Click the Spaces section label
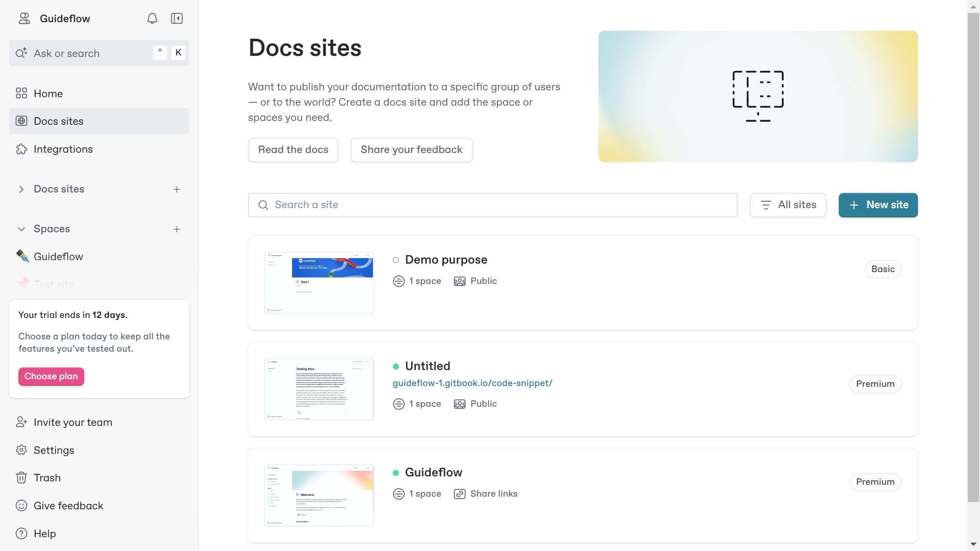Image resolution: width=980 pixels, height=551 pixels. click(x=52, y=229)
